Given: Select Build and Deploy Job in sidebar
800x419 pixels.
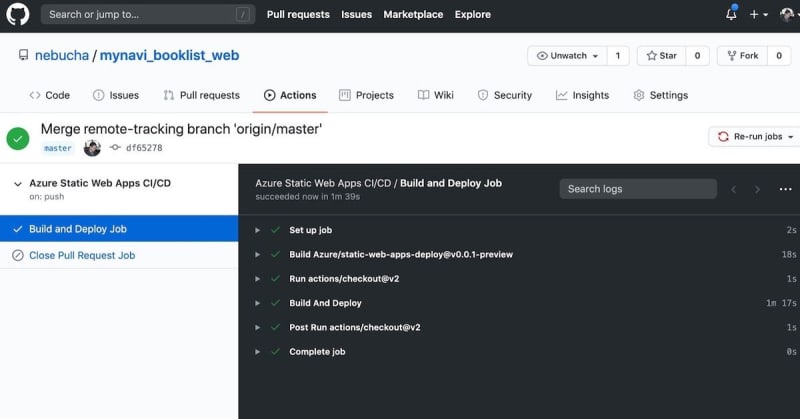Looking at the screenshot, I should 119,229.
